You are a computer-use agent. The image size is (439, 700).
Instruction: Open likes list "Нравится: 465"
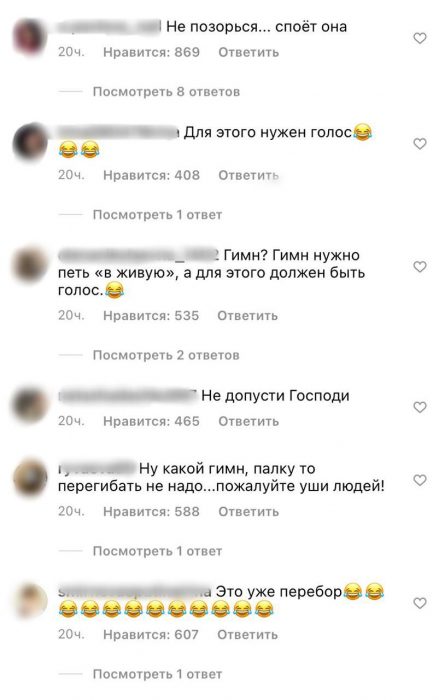coord(151,421)
